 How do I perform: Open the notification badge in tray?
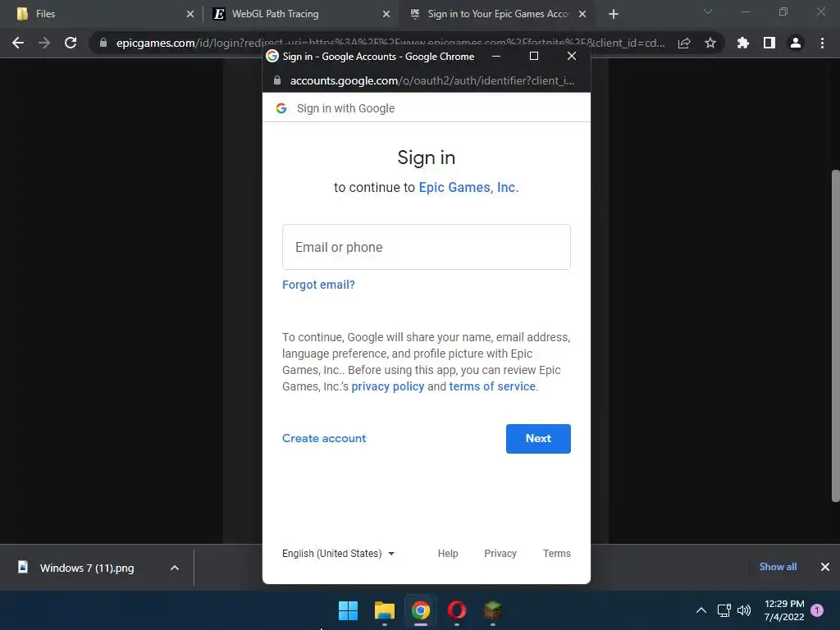point(817,610)
